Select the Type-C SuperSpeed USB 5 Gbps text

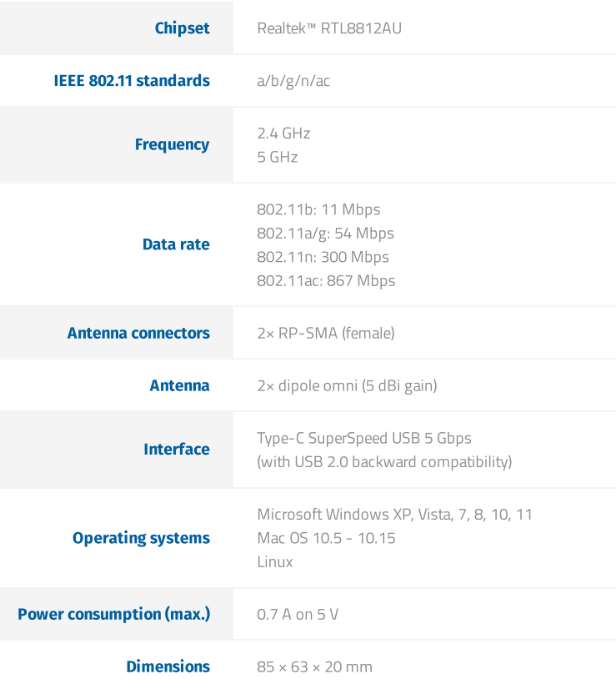pyautogui.click(x=364, y=438)
